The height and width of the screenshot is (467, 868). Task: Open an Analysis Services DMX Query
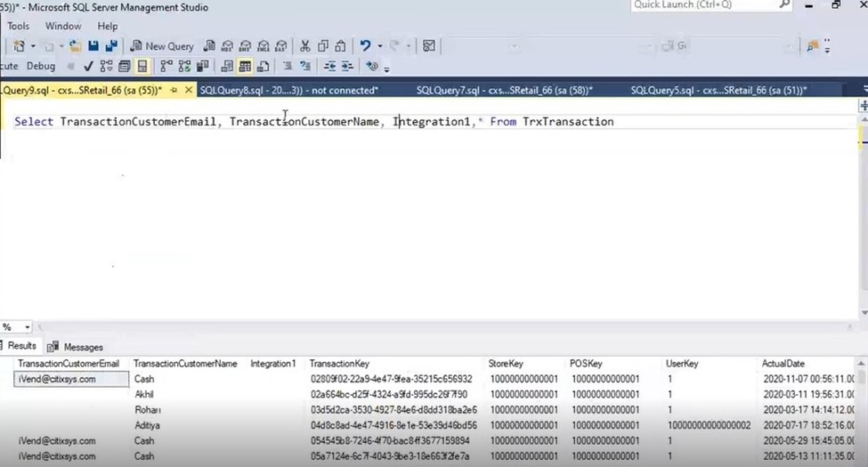tap(245, 46)
